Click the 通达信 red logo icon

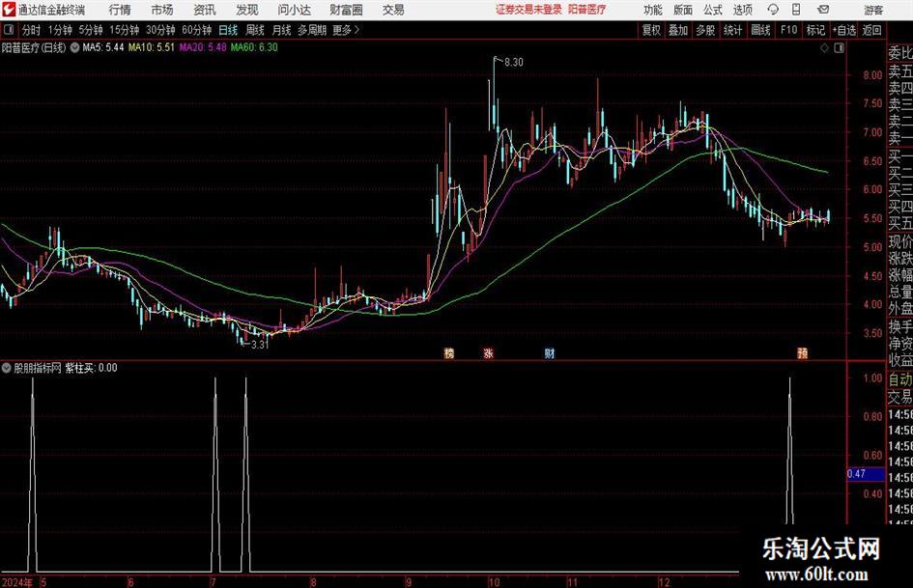point(9,10)
